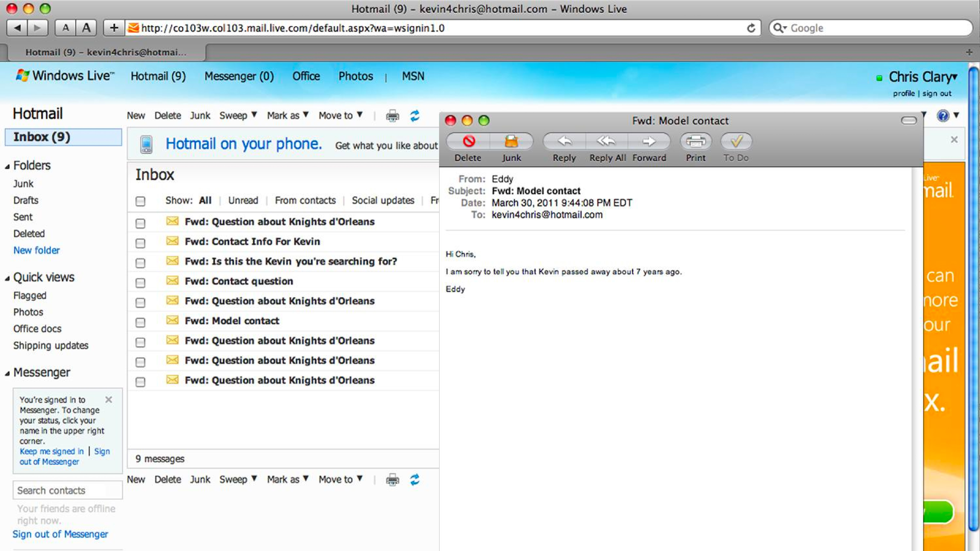The image size is (980, 551).
Task: Filter inbox by From contacts
Action: pos(305,200)
